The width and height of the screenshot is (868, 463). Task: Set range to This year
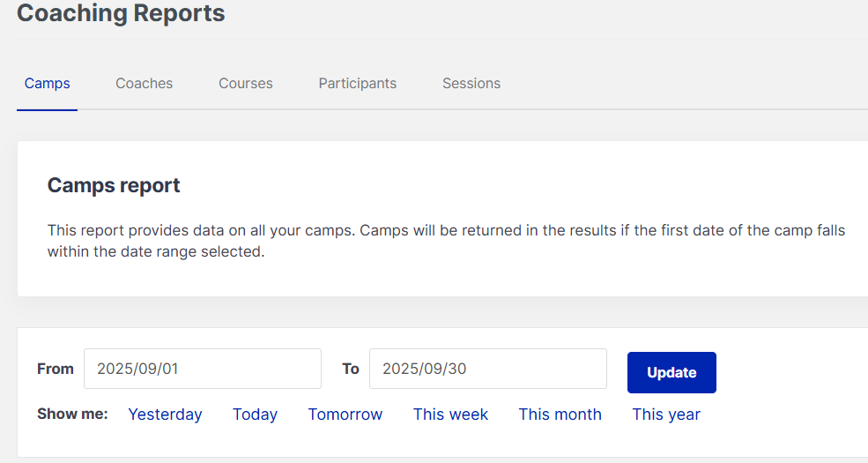[666, 414]
